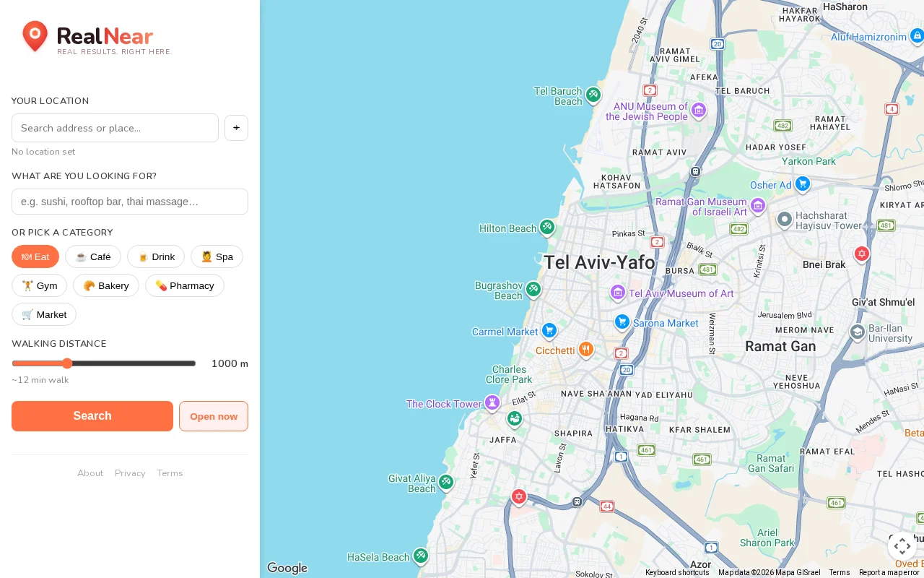Select the Pharmacy category chip

click(185, 285)
